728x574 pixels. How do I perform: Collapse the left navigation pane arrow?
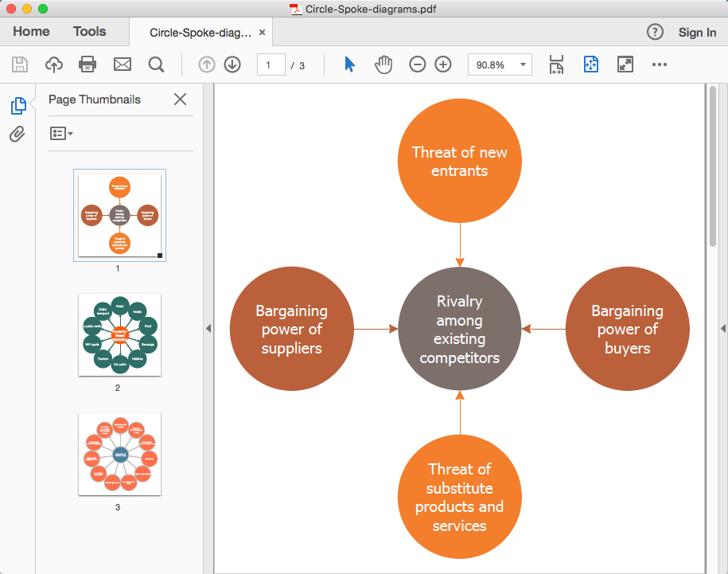208,328
